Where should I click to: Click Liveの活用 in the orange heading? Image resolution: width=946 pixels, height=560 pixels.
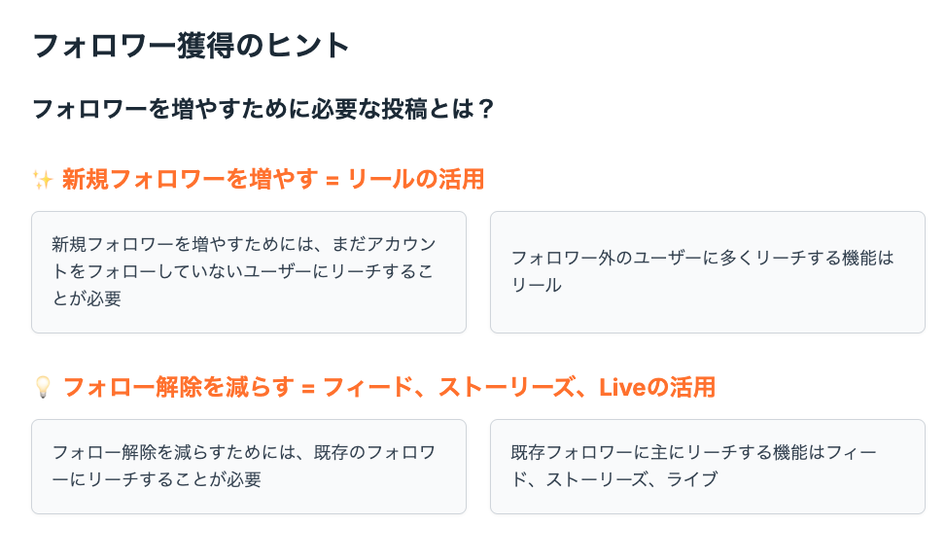[x=657, y=387]
